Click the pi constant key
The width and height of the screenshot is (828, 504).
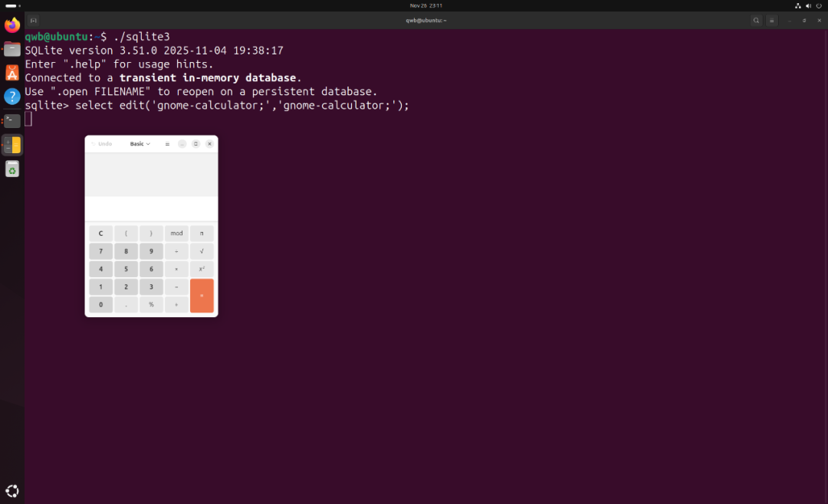coord(202,234)
